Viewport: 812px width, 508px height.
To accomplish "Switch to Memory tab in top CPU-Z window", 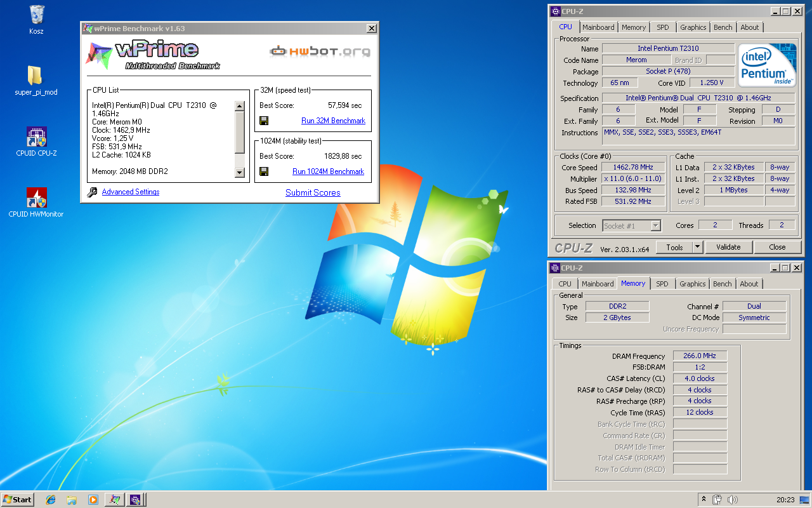I will [x=634, y=27].
